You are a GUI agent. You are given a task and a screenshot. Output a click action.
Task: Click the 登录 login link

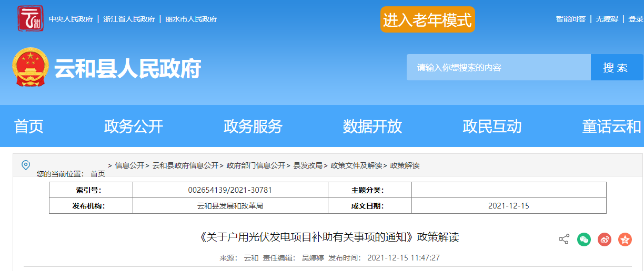[636, 19]
